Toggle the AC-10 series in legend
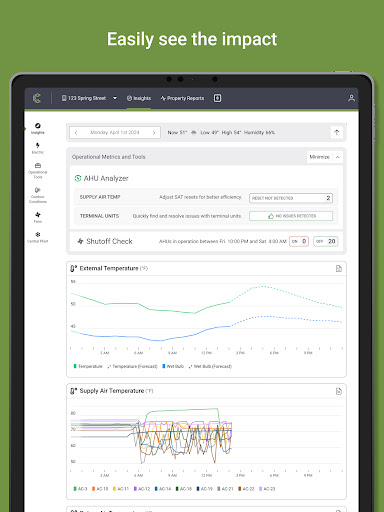Viewport: 384px width, 512px height. 100,489
